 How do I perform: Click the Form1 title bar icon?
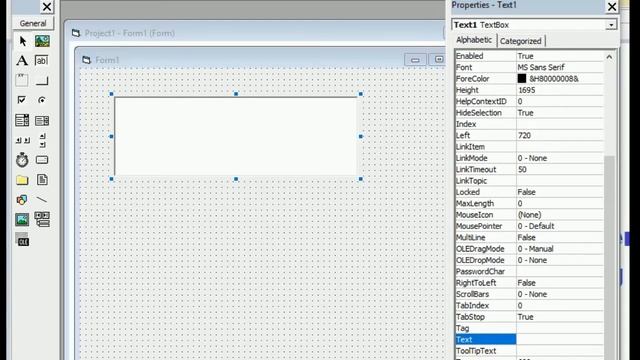[86, 60]
